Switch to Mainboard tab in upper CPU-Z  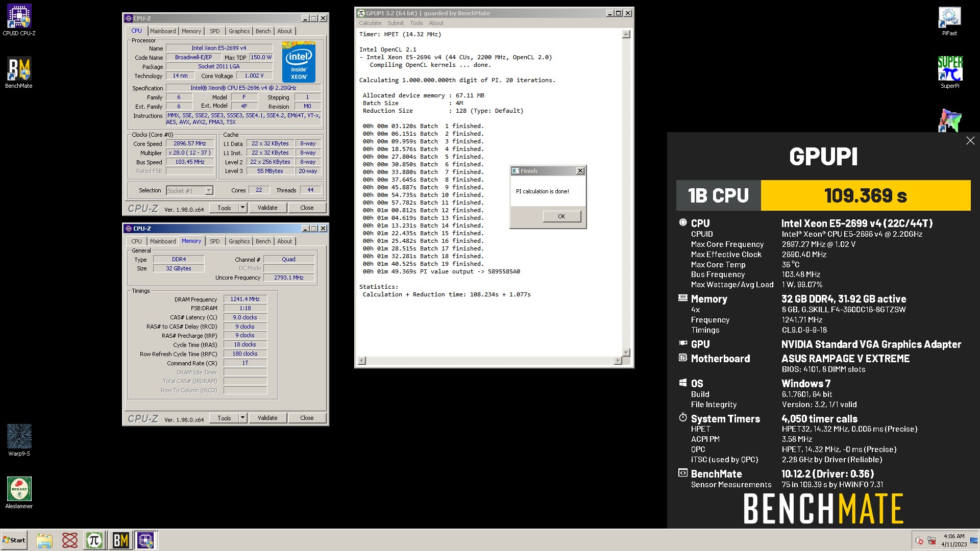point(163,31)
